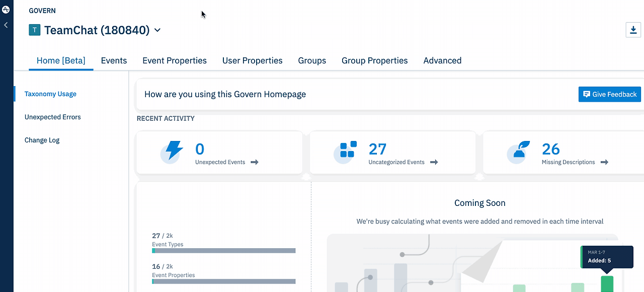Click the chat bubble icon in Give Feedback

587,94
